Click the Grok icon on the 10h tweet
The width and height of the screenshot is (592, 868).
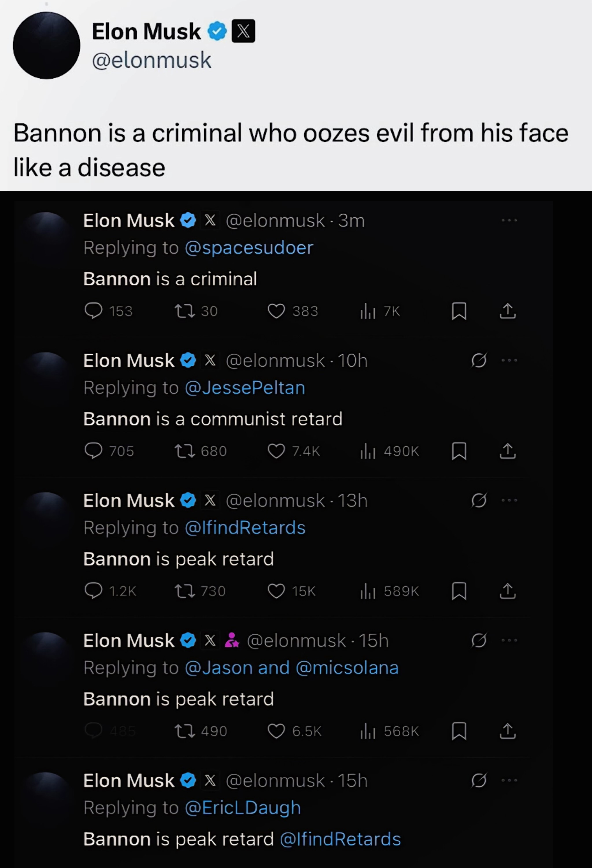click(478, 361)
